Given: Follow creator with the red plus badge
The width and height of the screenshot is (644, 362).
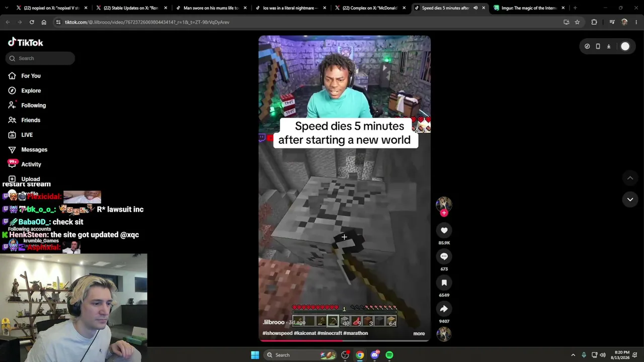Looking at the screenshot, I should 444,213.
